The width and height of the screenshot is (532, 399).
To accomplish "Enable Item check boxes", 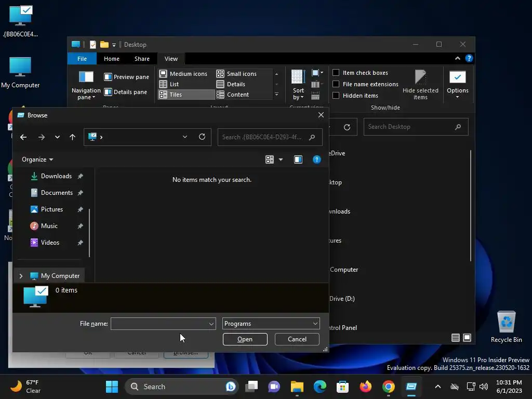I will tap(336, 73).
